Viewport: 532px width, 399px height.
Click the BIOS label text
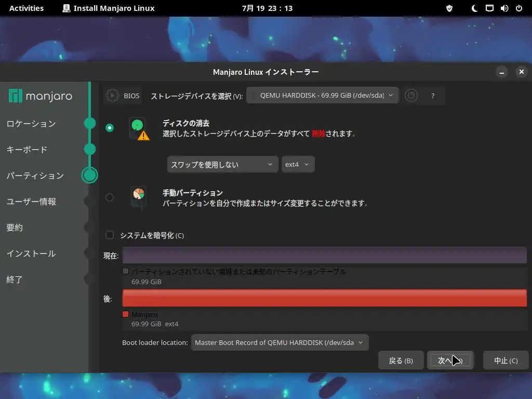tap(131, 96)
